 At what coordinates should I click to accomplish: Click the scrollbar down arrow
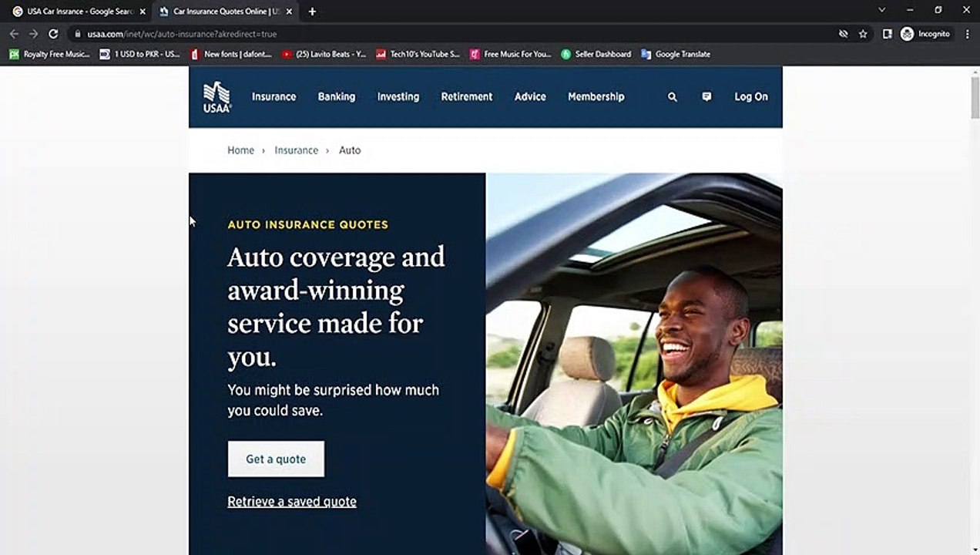click(x=974, y=550)
